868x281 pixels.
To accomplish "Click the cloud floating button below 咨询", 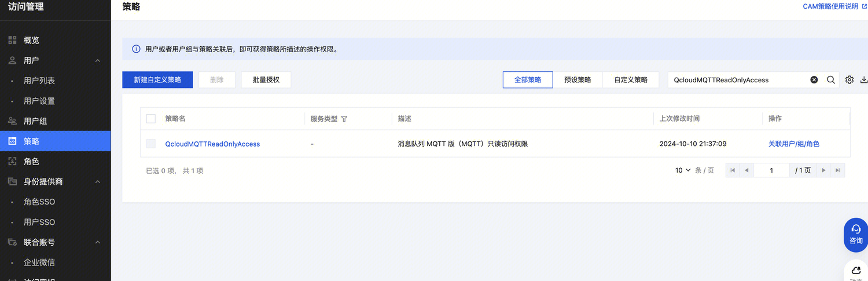I will coord(856,271).
